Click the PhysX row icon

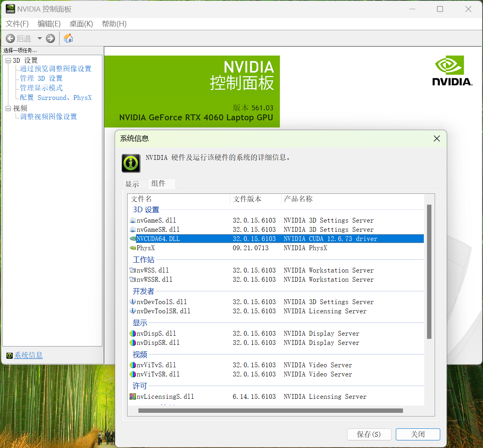pyautogui.click(x=133, y=248)
